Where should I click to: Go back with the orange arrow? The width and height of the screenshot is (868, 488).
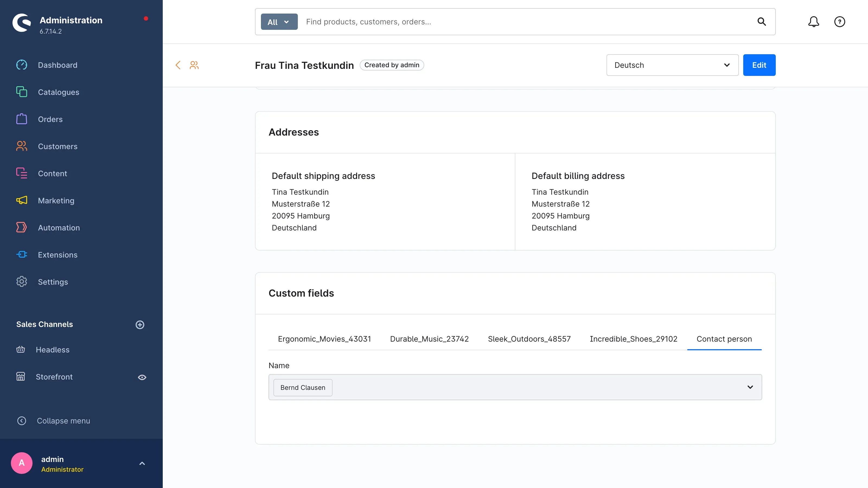point(178,65)
